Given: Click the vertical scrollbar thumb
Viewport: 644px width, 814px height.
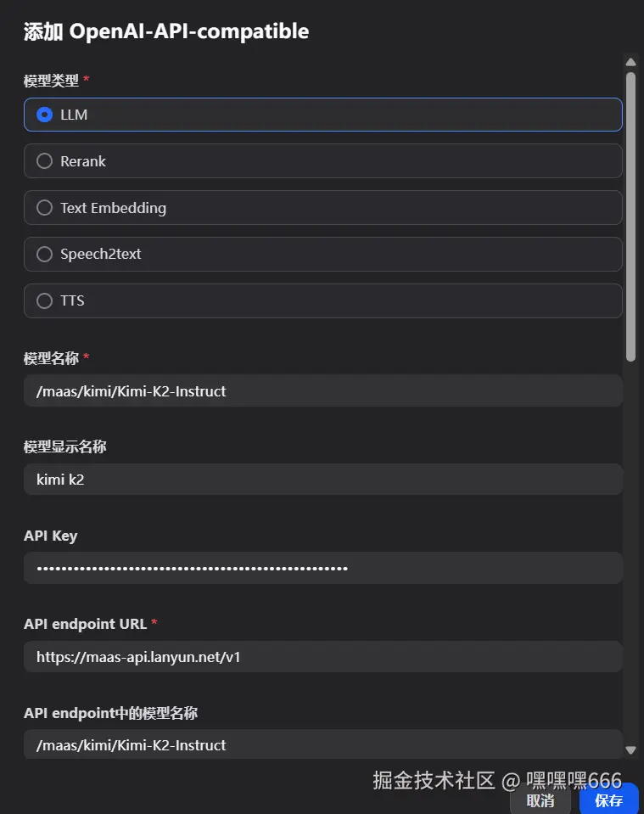Looking at the screenshot, I should coord(631,216).
